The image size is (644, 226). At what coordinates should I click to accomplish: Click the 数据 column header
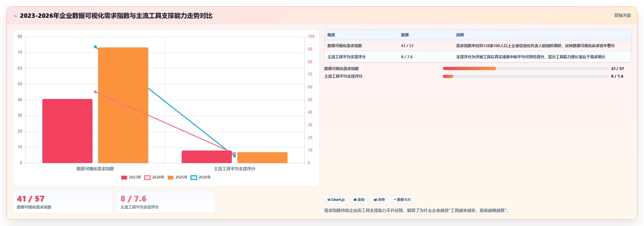405,35
